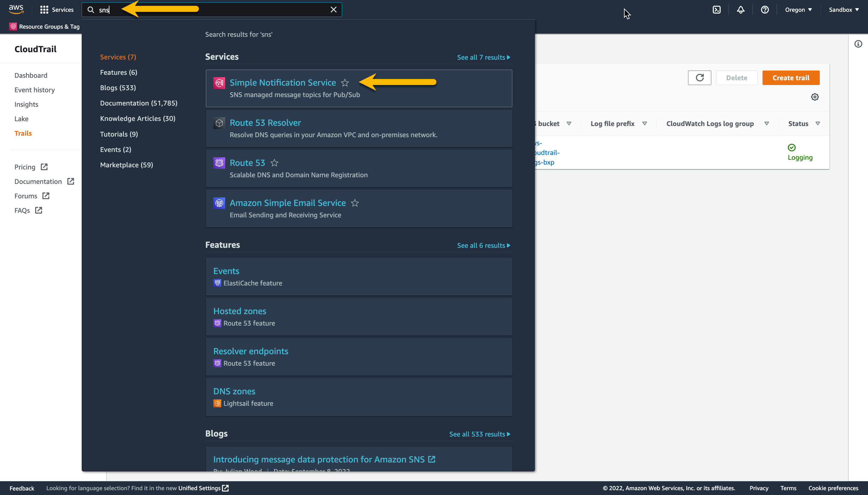Click the notifications bell icon
Viewport: 868px width, 495px height.
coord(741,10)
